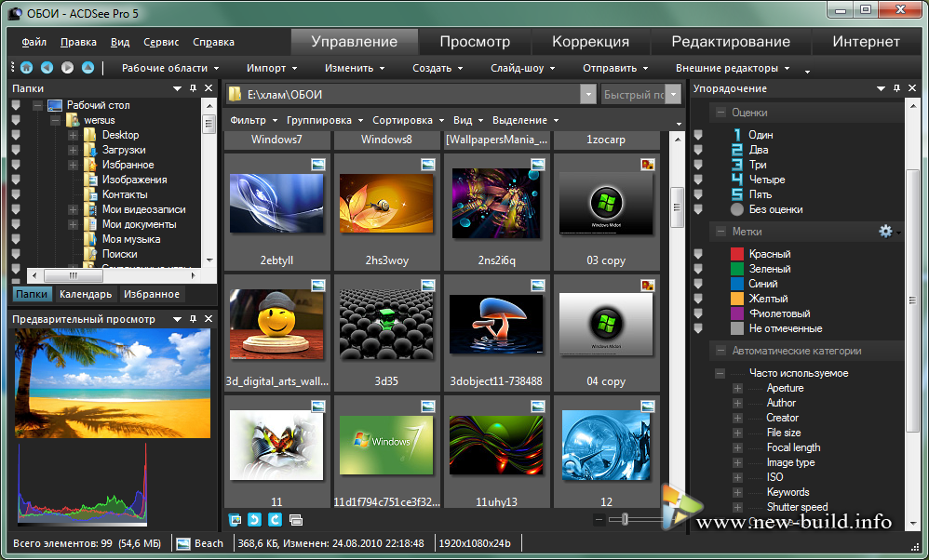The height and width of the screenshot is (560, 929).
Task: Click the rating Five icon
Action: 737,194
